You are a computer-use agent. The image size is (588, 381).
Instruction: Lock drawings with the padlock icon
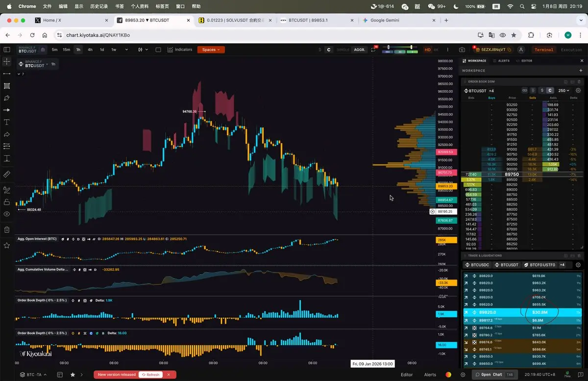(x=7, y=202)
